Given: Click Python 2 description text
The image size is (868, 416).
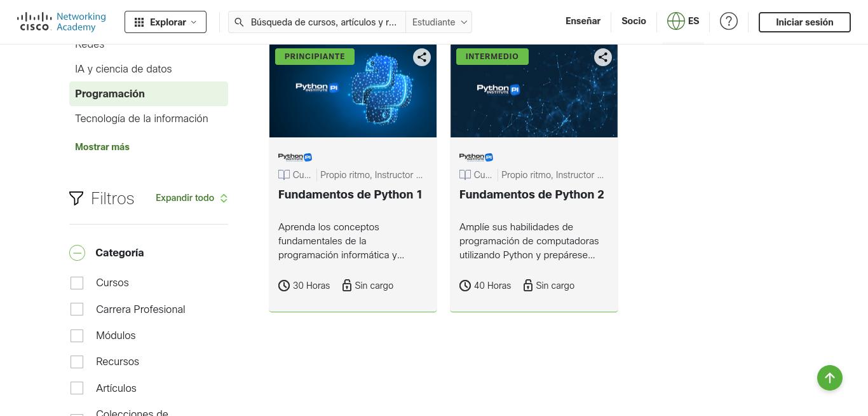Looking at the screenshot, I should (x=529, y=241).
